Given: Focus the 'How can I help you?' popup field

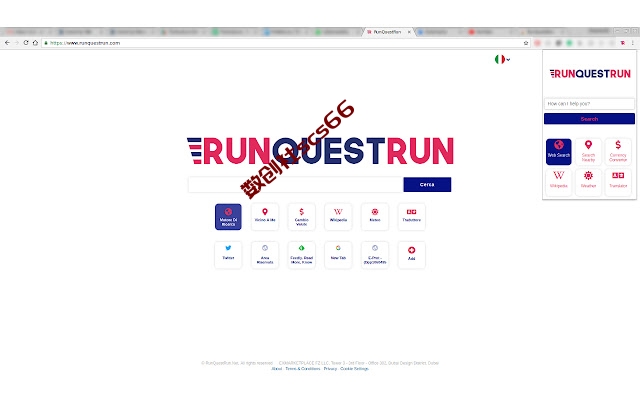Looking at the screenshot, I should [x=589, y=104].
